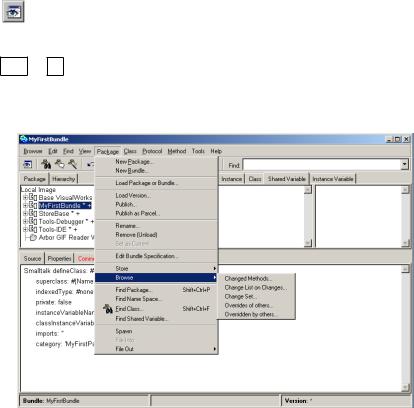Switch to the Source tab
The height and width of the screenshot is (408, 414).
32,259
